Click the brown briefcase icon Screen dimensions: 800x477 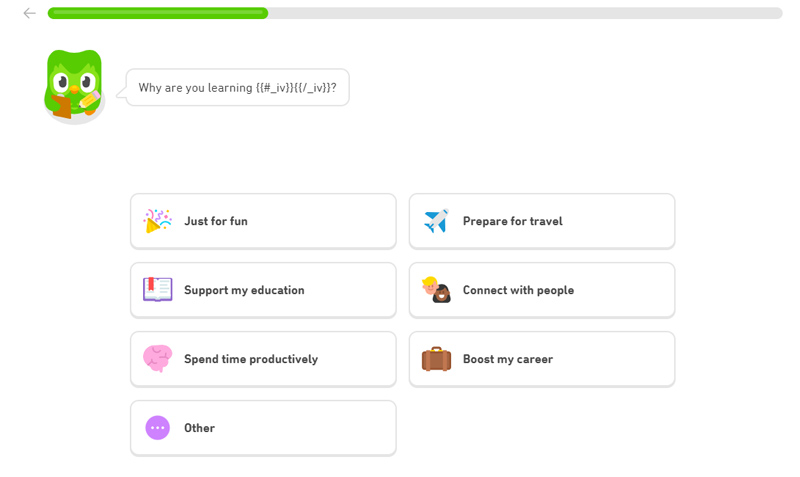(x=436, y=359)
